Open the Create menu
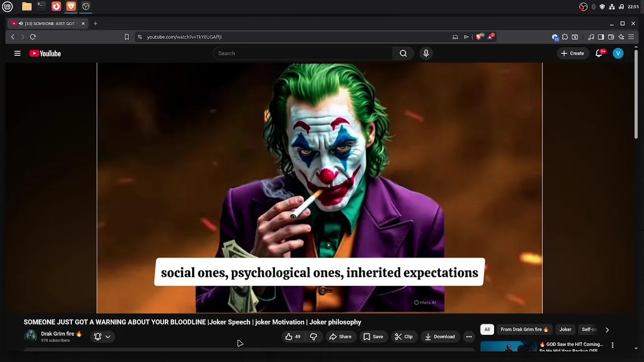This screenshot has height=362, width=644. [573, 53]
